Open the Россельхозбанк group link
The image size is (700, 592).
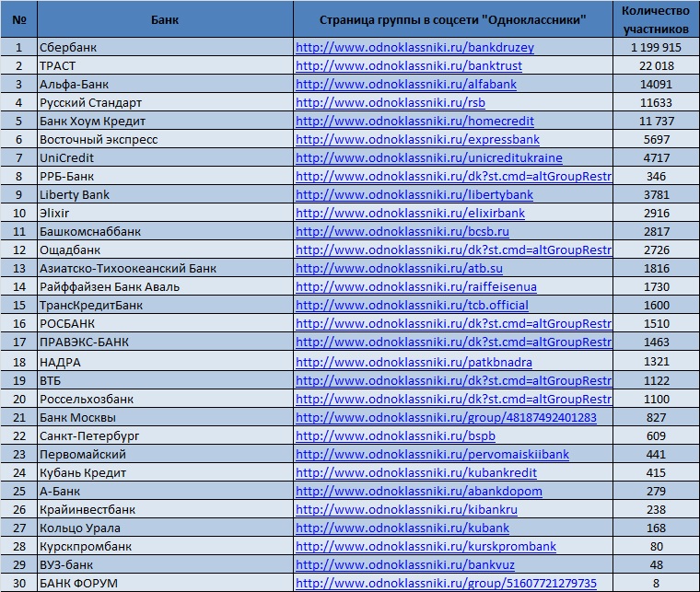click(453, 399)
